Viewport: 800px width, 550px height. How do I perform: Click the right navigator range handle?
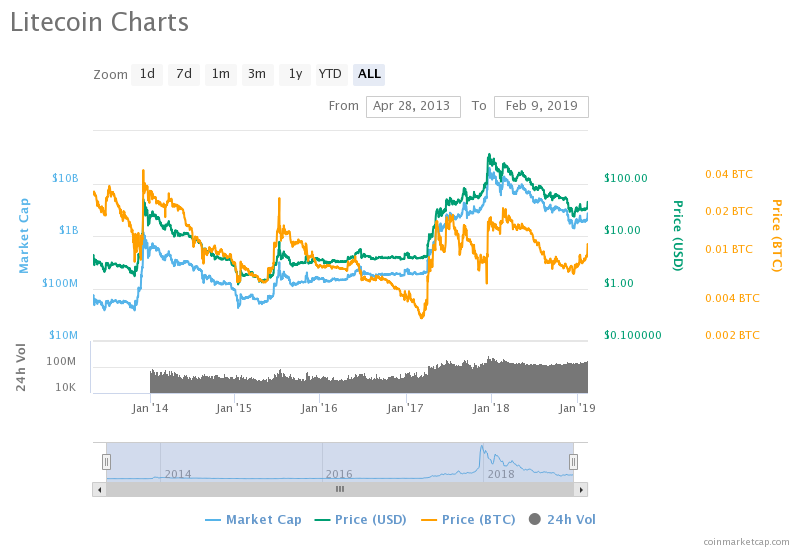[x=574, y=461]
